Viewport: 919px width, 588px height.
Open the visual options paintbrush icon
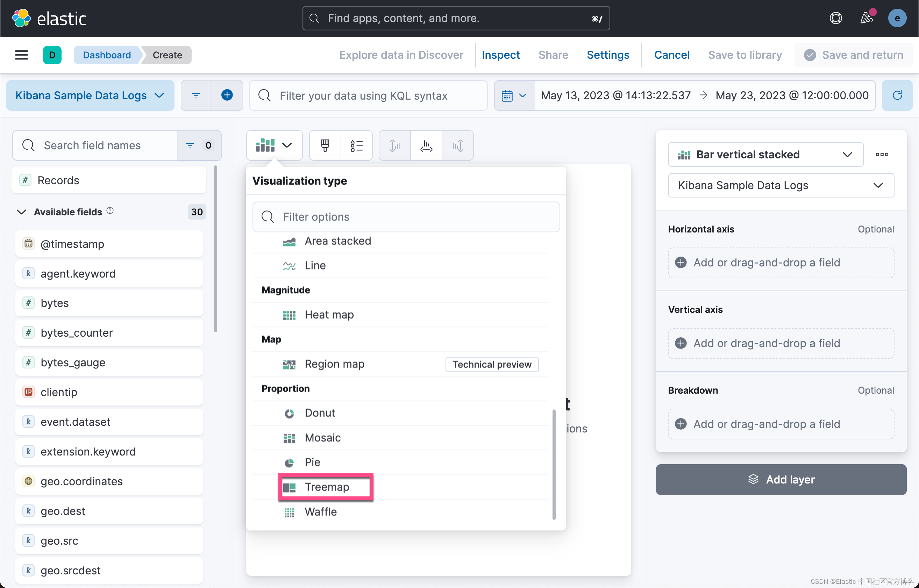325,145
